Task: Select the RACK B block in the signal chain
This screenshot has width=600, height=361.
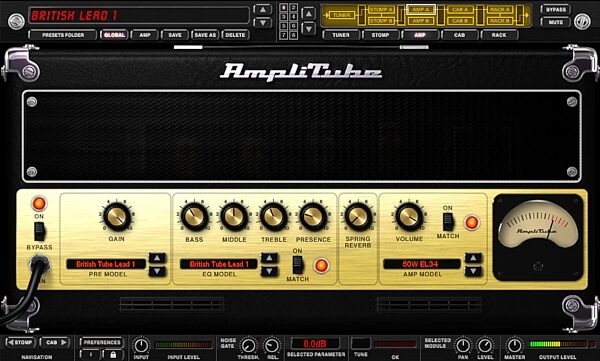Action: 500,21
